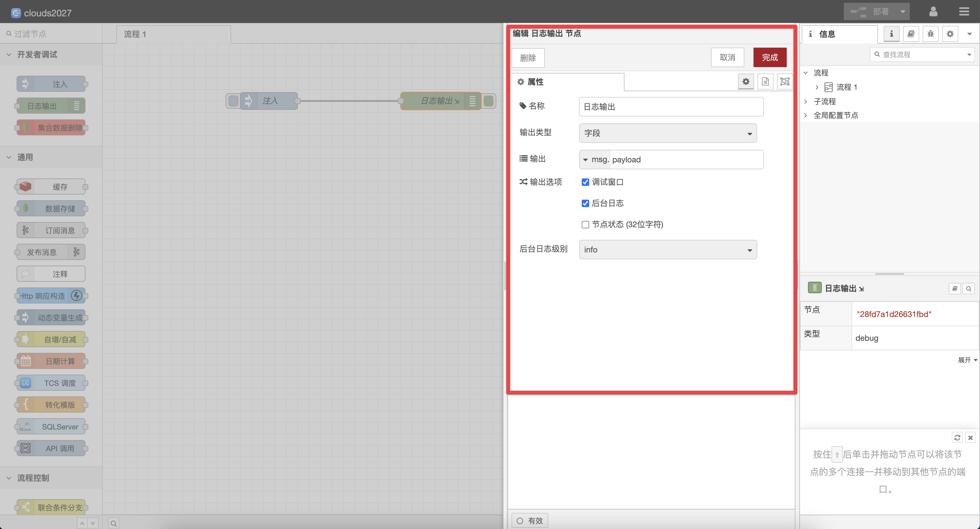Uncheck the 调试窗口 checkbox

point(585,182)
